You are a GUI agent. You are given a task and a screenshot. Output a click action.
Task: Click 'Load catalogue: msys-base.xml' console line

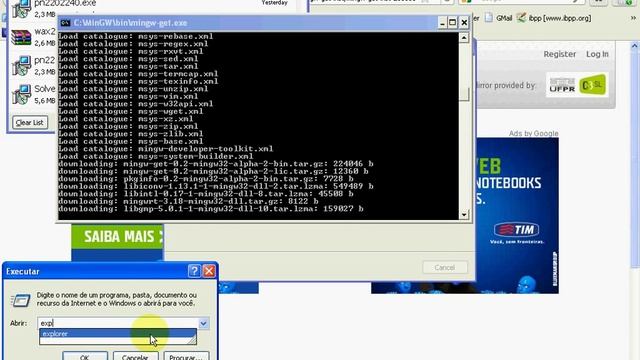pyautogui.click(x=130, y=141)
